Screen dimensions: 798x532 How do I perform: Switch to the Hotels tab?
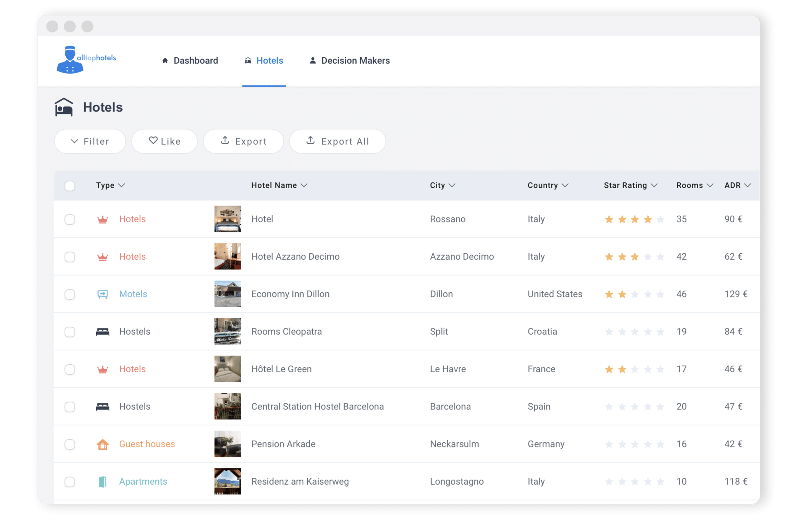(264, 60)
